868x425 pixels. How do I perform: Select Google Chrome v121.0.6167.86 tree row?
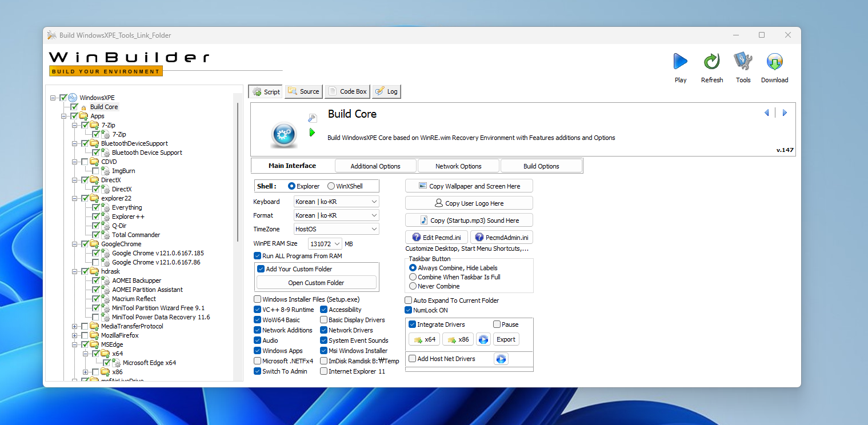click(x=156, y=262)
